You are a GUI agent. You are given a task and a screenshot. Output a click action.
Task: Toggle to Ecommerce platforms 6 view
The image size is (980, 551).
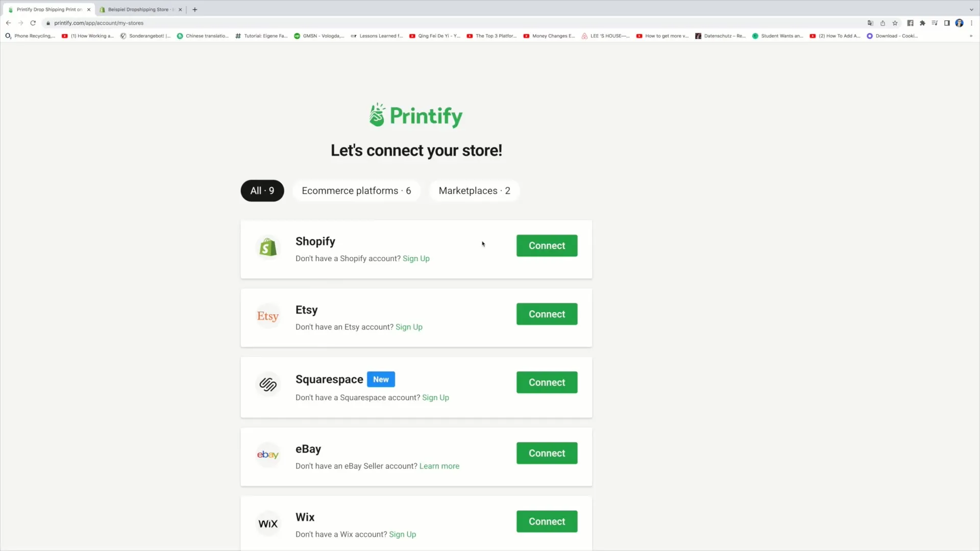pos(356,190)
